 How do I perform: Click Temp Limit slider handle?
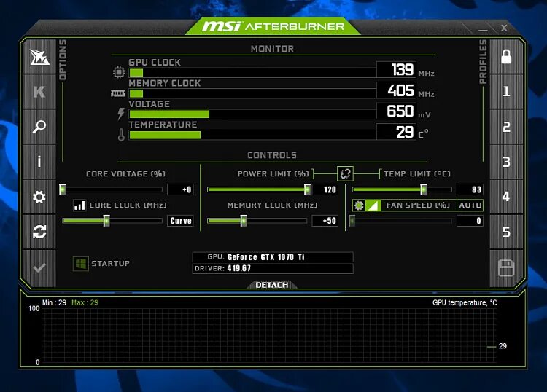(x=423, y=189)
